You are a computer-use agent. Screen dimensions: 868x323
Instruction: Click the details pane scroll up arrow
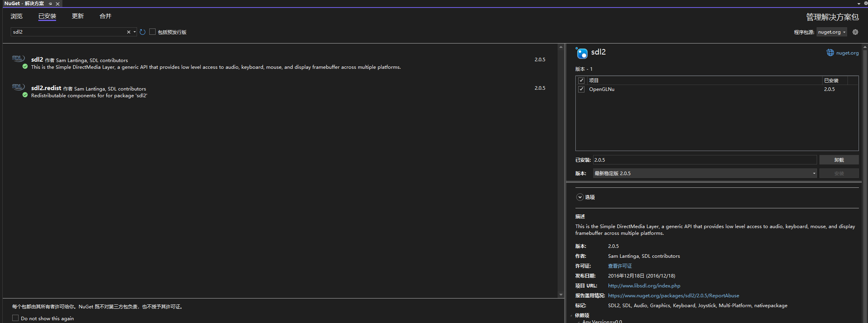coord(865,47)
